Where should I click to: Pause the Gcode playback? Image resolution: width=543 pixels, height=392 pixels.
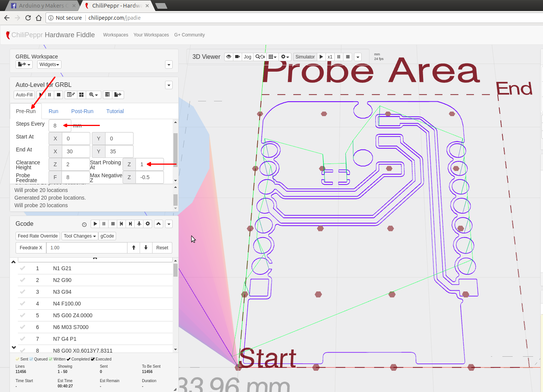coord(104,224)
